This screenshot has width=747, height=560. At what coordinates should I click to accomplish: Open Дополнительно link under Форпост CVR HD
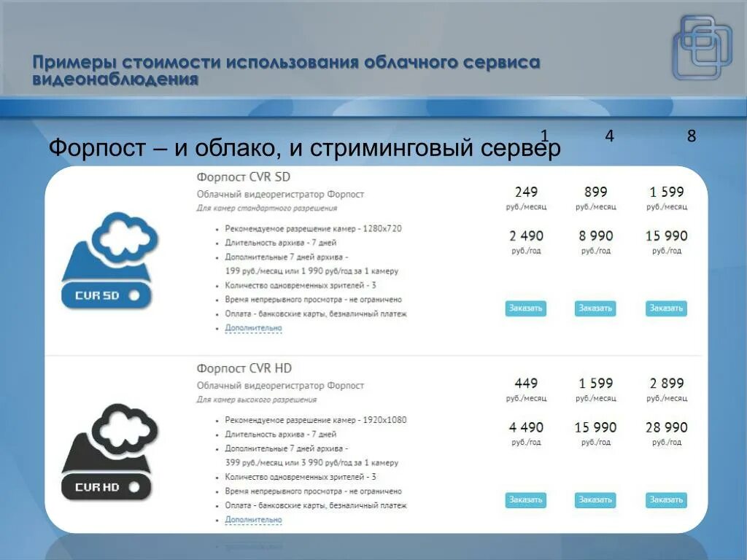coord(253,519)
